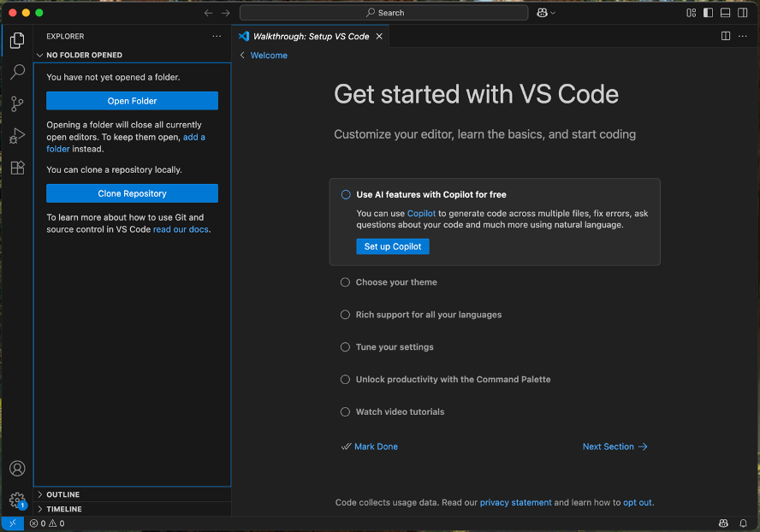
Task: Click the Clone Repository button
Action: [x=133, y=193]
